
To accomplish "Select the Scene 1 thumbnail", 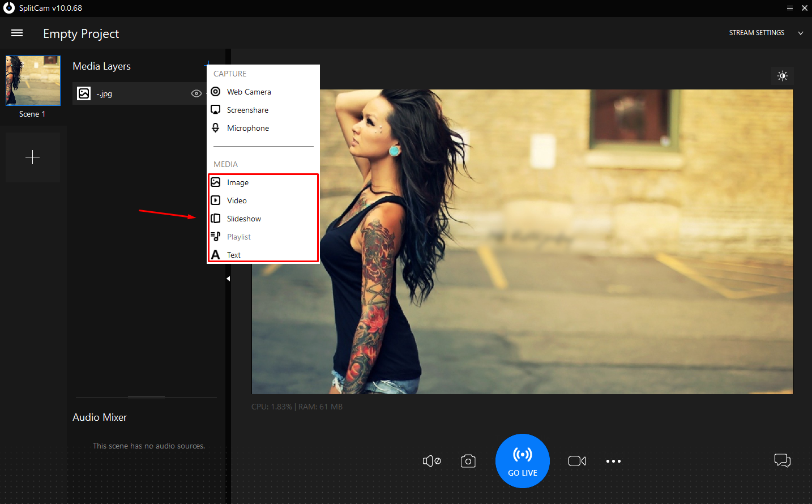I will tap(32, 80).
